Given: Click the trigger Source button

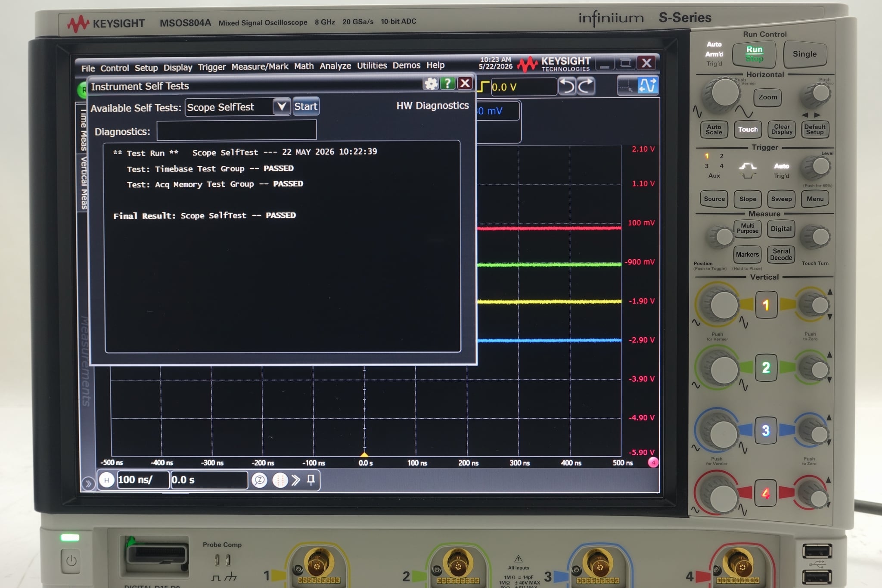Looking at the screenshot, I should pyautogui.click(x=714, y=199).
